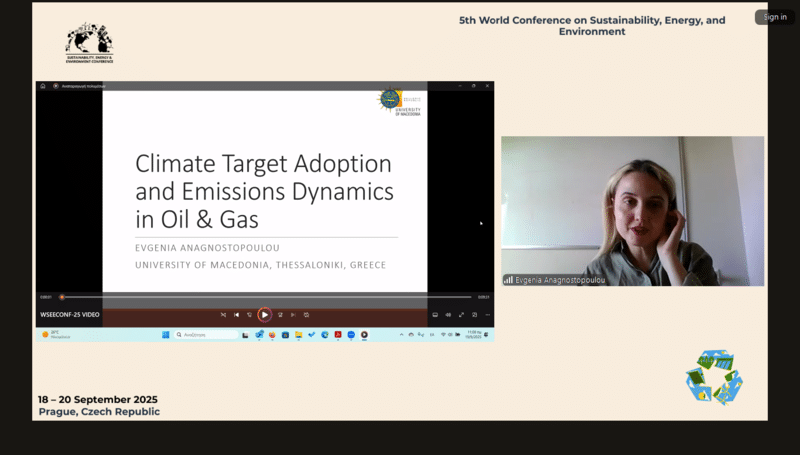Viewport: 800px width, 455px height.
Task: Click the media player home icon
Action: pyautogui.click(x=43, y=86)
